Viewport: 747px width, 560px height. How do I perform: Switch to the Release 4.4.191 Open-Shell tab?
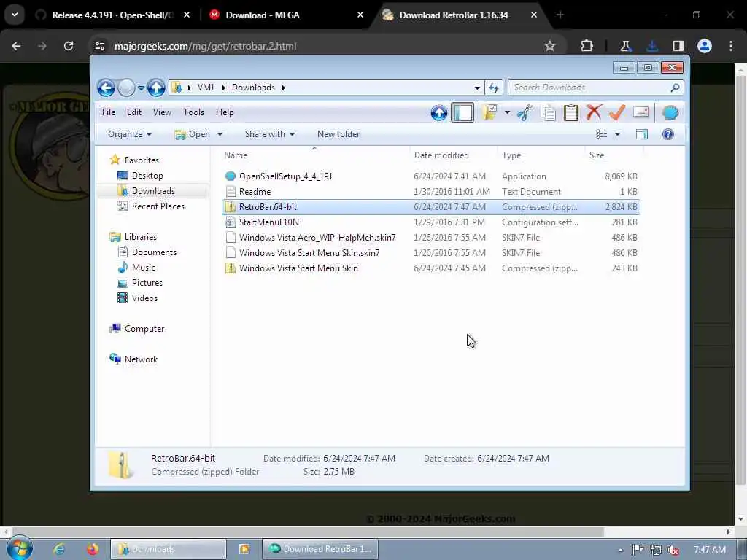[112, 15]
